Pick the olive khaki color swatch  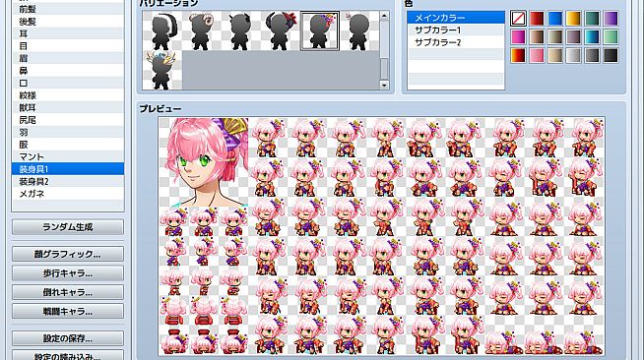click(555, 37)
